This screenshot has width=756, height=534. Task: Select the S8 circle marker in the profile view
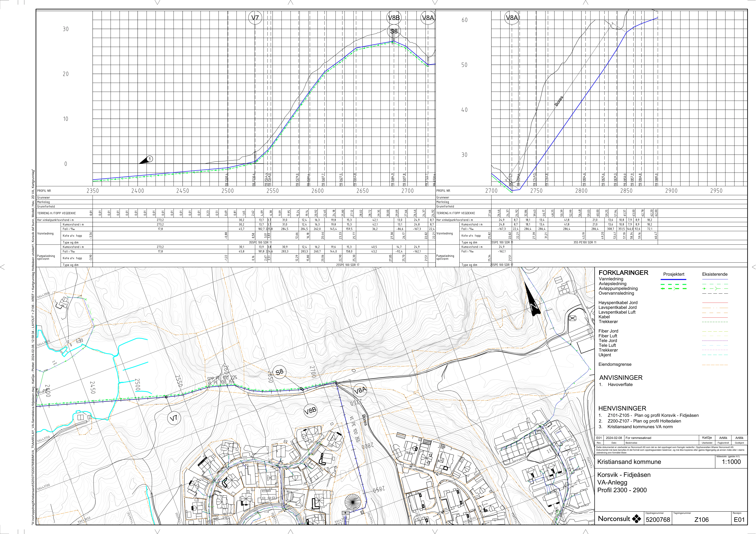click(x=394, y=31)
